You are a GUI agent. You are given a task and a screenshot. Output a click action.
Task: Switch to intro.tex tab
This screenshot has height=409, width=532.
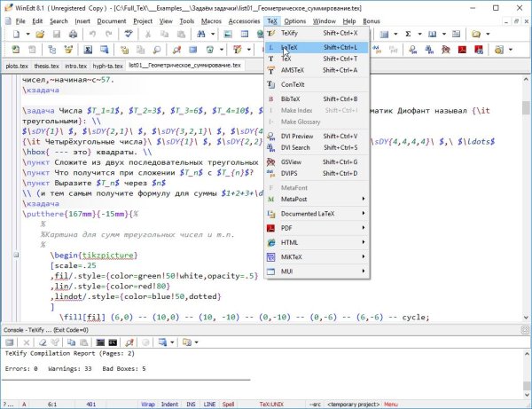(x=75, y=66)
